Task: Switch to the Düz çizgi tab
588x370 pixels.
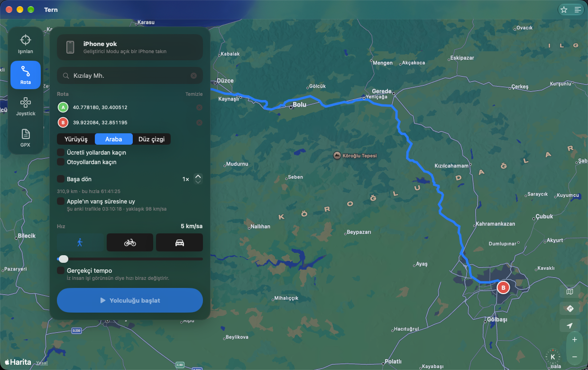Action: tap(152, 139)
